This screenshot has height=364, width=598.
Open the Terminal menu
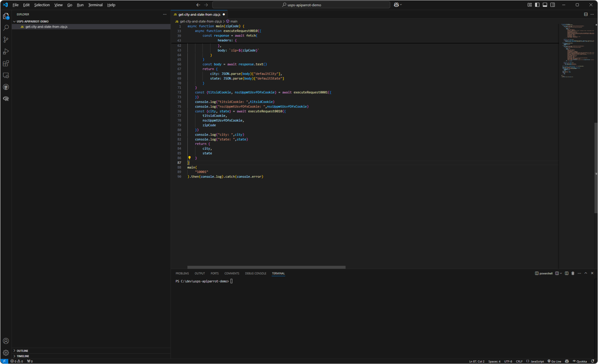coord(95,5)
